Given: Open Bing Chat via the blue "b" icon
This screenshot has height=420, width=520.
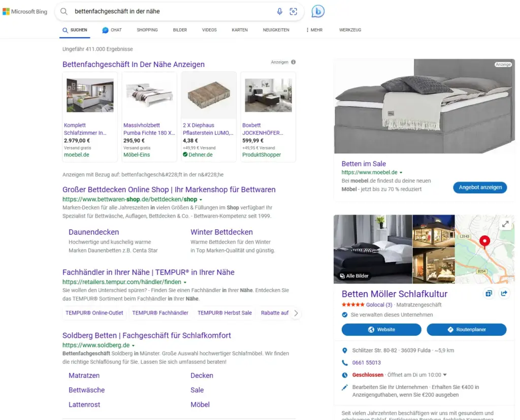Looking at the screenshot, I should click(317, 11).
